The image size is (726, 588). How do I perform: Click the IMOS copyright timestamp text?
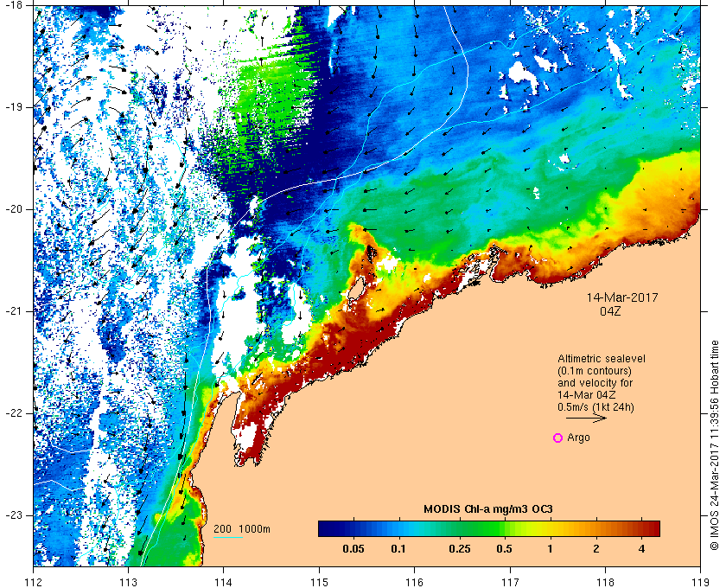pyautogui.click(x=714, y=445)
